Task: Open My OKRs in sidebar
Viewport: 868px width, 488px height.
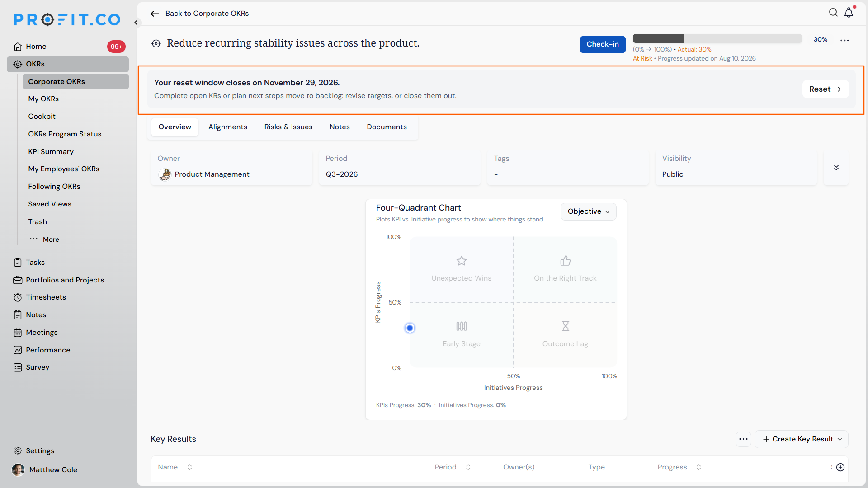Action: point(43,99)
